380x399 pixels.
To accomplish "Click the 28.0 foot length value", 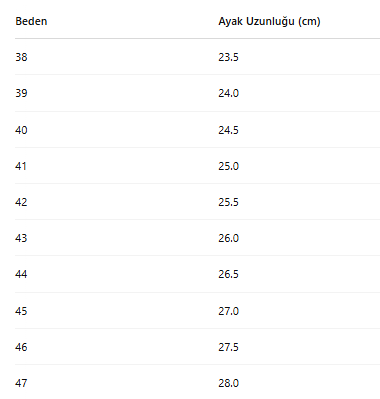I will [x=229, y=383].
